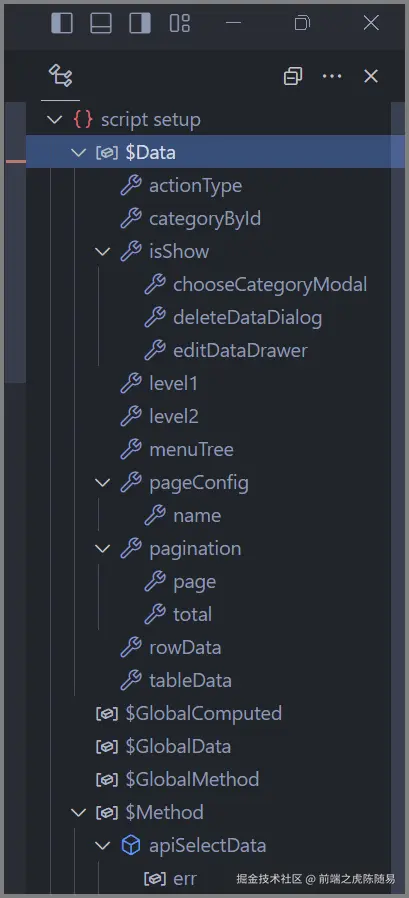Viewport: 409px width, 898px height.
Task: Toggle the bottom panel layout icon
Action: [101, 23]
